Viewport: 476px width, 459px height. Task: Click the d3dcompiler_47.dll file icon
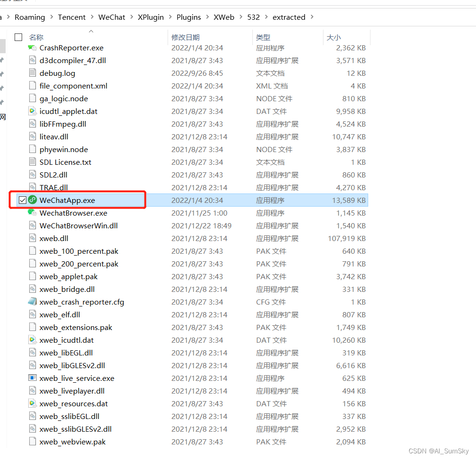pyautogui.click(x=32, y=60)
